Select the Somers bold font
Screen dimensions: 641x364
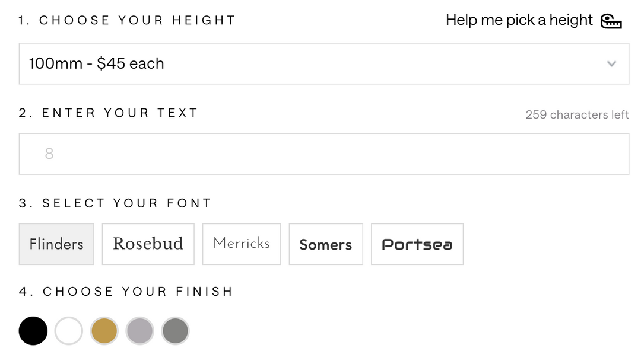[x=326, y=244]
